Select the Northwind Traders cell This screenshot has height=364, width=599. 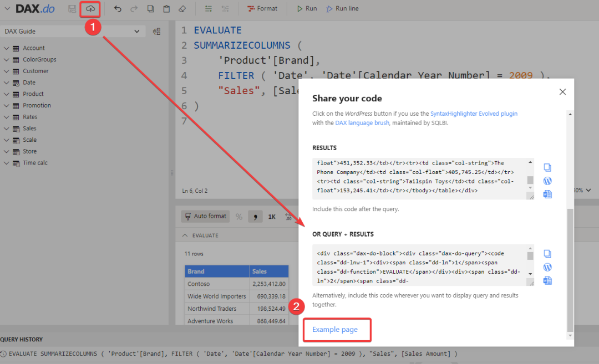click(x=217, y=309)
